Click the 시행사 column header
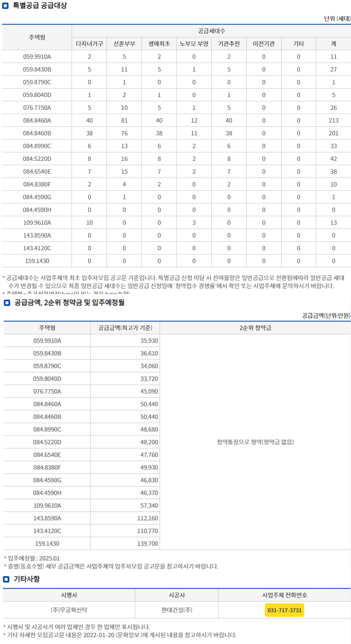Screen dimensions: 351x644 (69, 595)
